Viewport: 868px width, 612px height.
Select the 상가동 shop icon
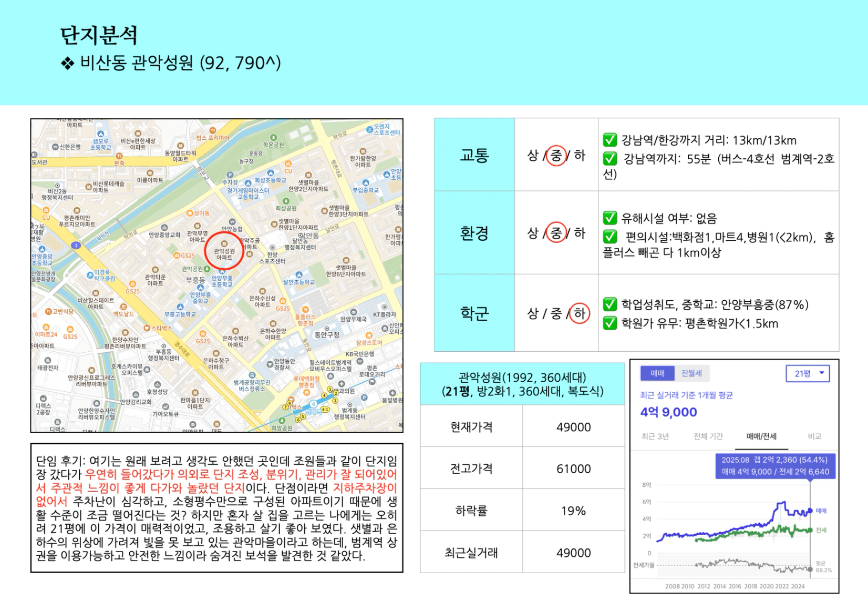point(190,213)
